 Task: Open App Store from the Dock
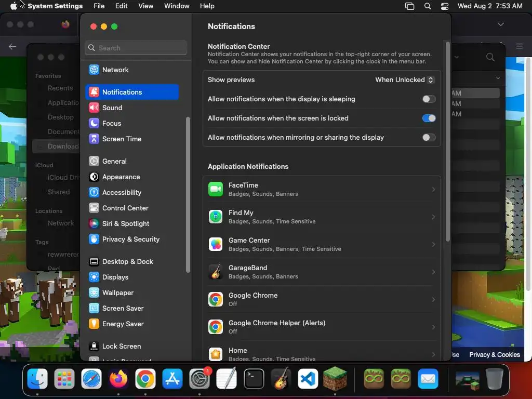click(x=172, y=379)
